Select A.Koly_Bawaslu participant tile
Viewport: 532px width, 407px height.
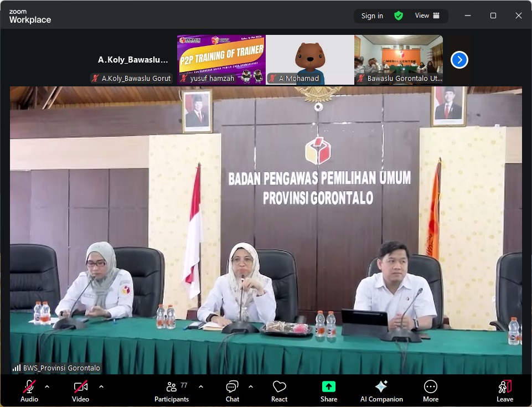(133, 60)
